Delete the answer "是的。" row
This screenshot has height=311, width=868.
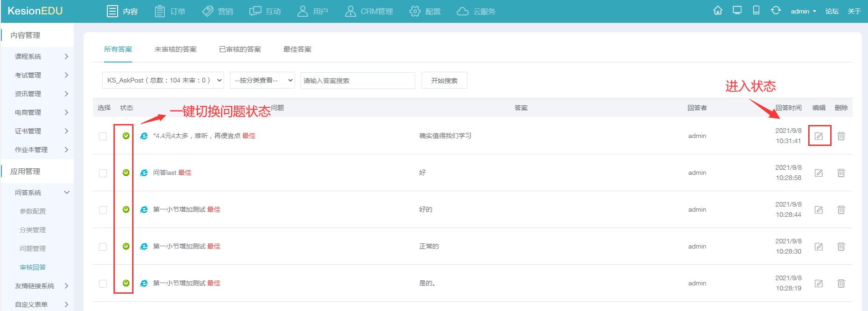[x=841, y=283]
